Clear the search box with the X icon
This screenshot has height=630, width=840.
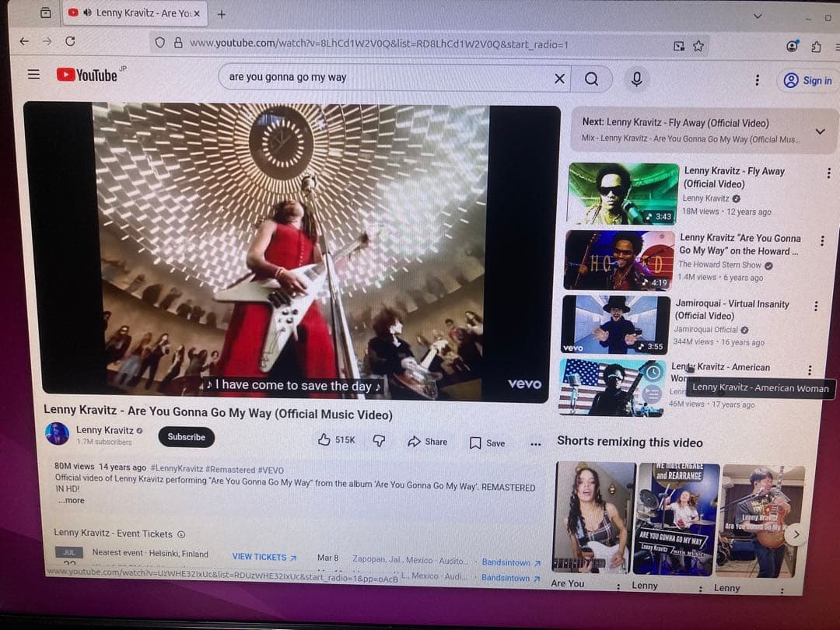559,79
